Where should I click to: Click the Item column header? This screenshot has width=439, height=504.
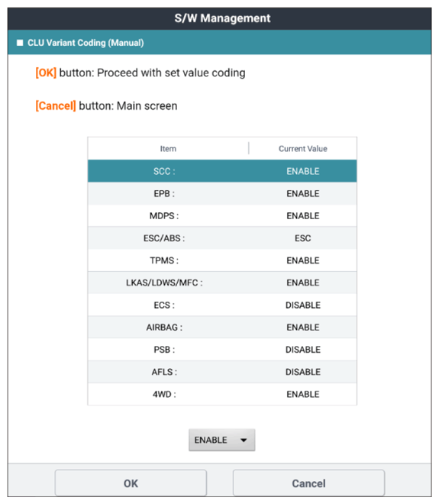[x=168, y=148]
